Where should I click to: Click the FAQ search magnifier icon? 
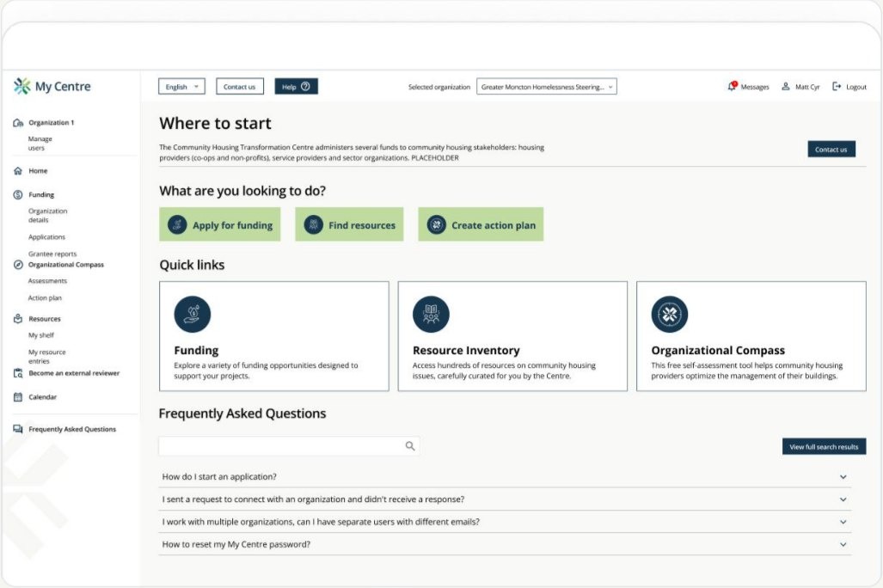point(410,446)
